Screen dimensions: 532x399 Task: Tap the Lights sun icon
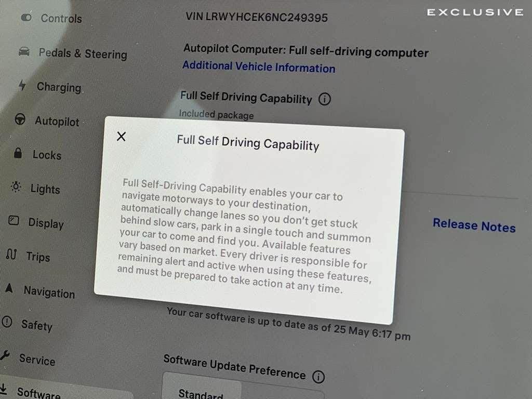point(16,187)
